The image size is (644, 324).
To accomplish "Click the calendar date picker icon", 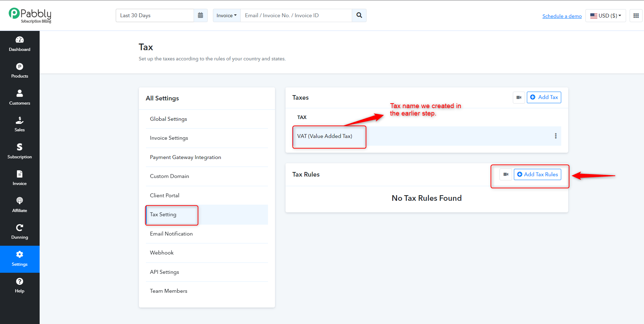I will [x=201, y=15].
